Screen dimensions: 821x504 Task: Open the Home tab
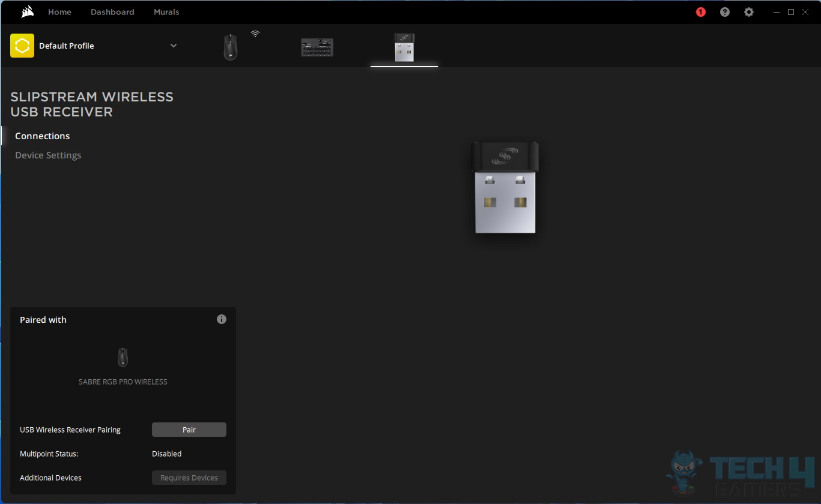59,12
